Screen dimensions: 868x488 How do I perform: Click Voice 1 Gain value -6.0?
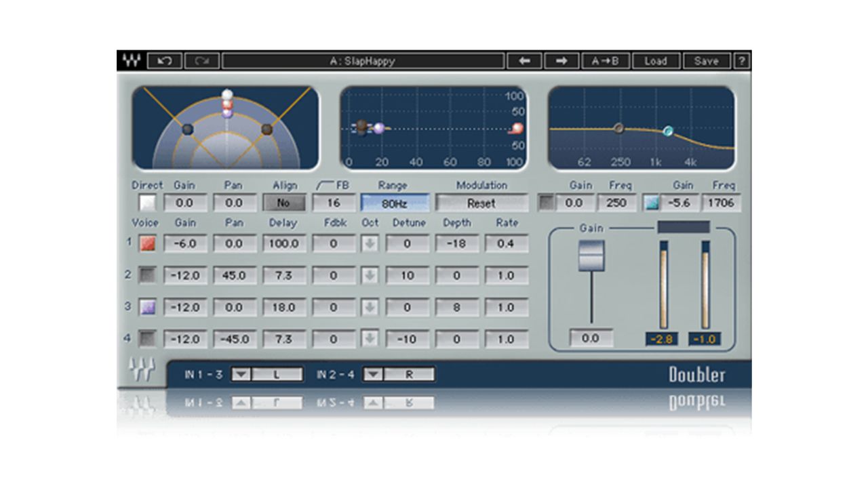pyautogui.click(x=185, y=243)
